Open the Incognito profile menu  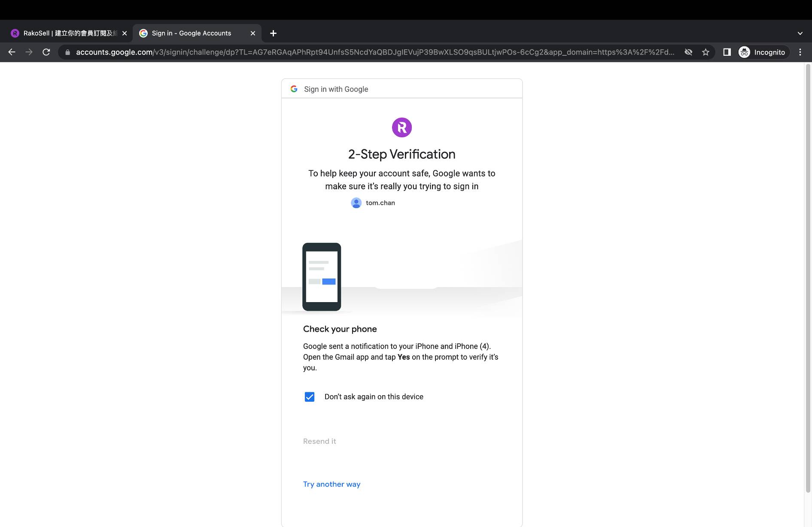pyautogui.click(x=763, y=52)
